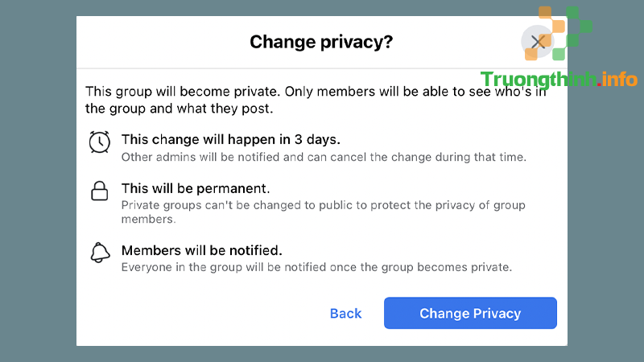Screen dimensions: 644x362
Task: Click "Everyone in the group will be notified" text
Action: pyautogui.click(x=316, y=267)
